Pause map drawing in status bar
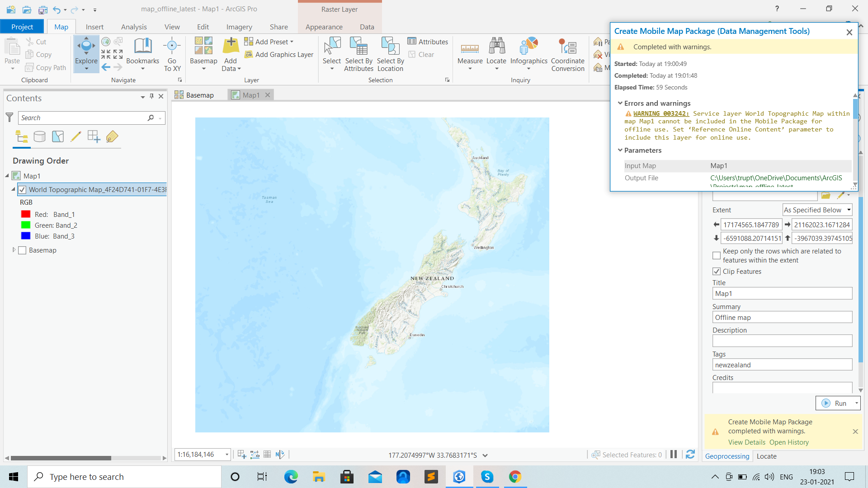This screenshot has width=868, height=488. click(674, 455)
